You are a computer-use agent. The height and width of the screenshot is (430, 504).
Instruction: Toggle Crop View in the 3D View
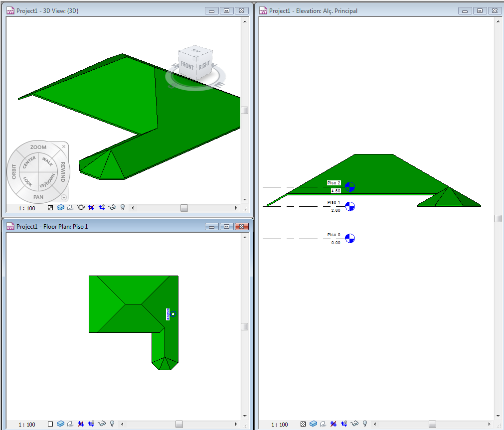[x=91, y=208]
